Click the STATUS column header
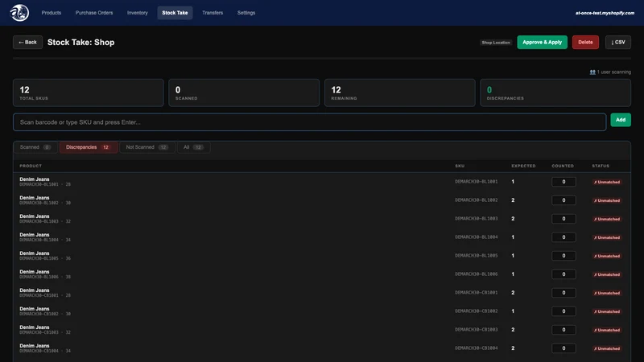The image size is (644, 362). point(601,166)
